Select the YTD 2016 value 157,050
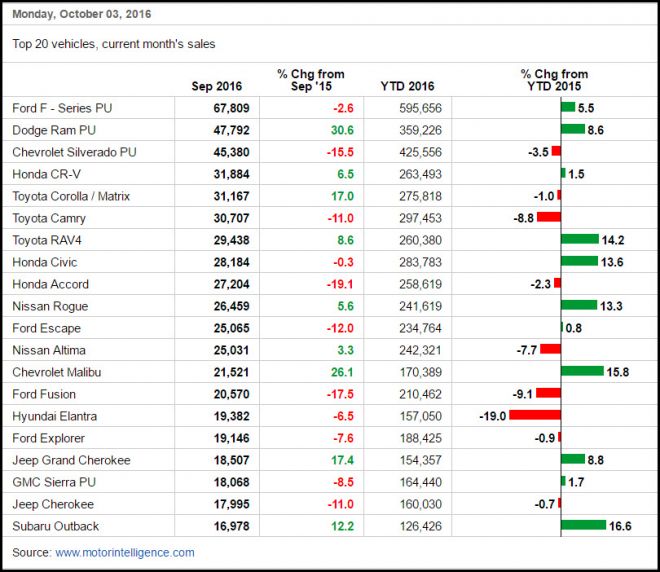 click(x=420, y=416)
